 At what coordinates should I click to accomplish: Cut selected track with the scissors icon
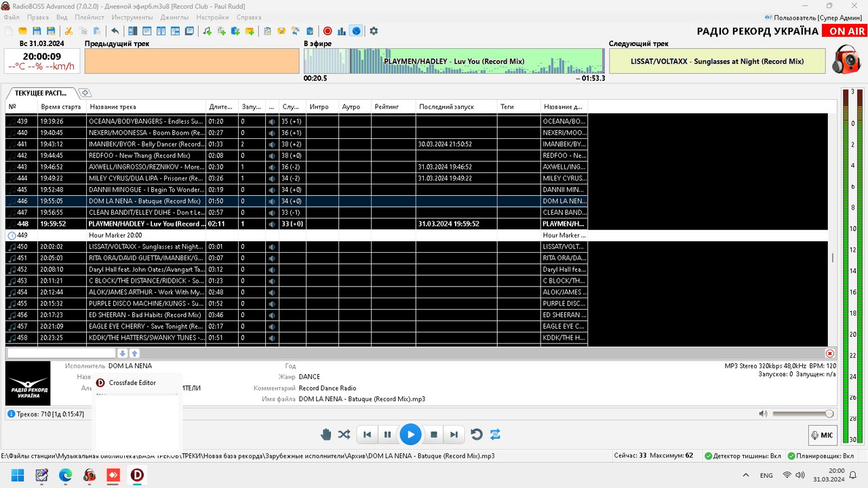click(68, 31)
